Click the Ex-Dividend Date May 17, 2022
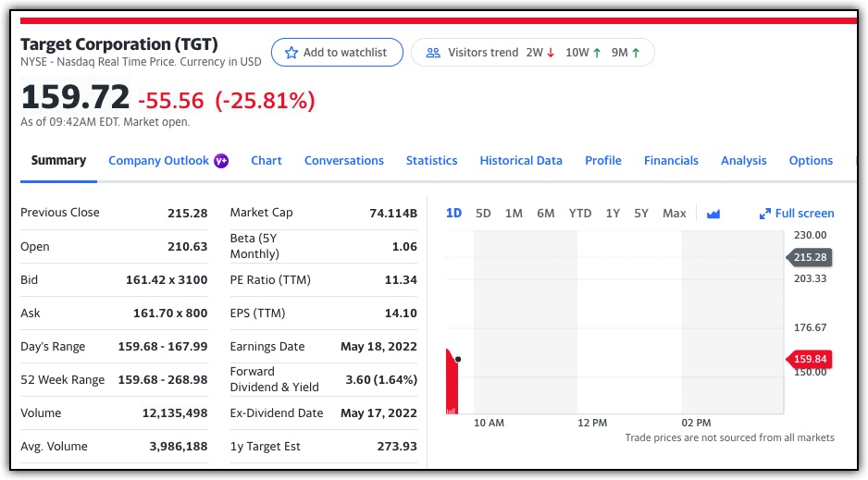The image size is (868, 480). point(378,413)
